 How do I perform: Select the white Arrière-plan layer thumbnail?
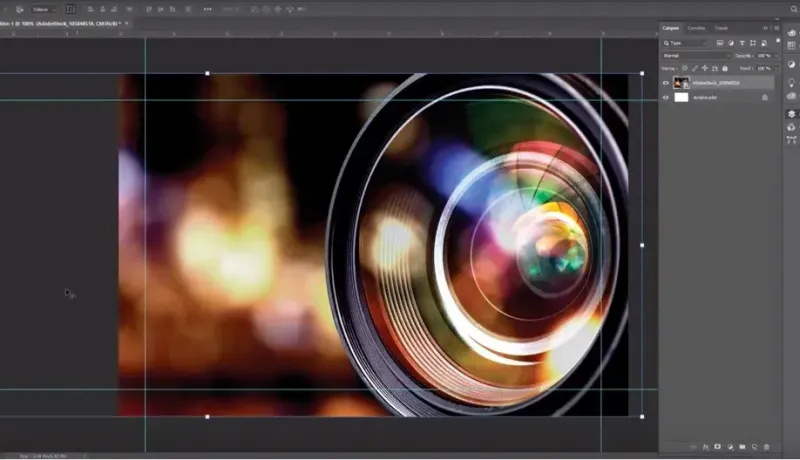pyautogui.click(x=681, y=97)
